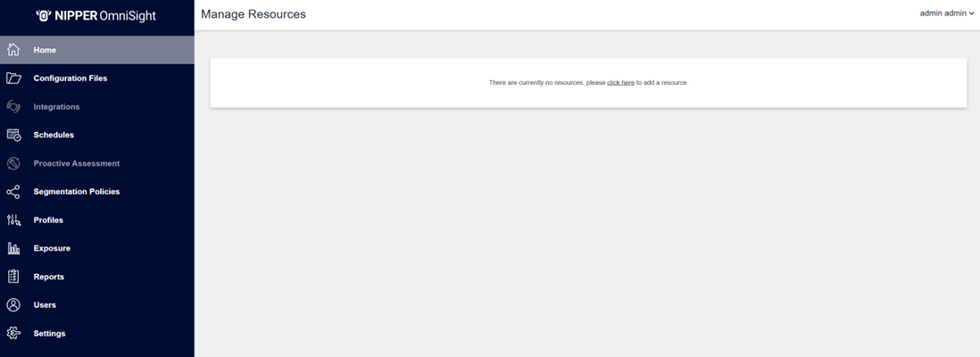Click the Segmentation Policies share-node icon
This screenshot has width=980, height=357.
point(13,192)
